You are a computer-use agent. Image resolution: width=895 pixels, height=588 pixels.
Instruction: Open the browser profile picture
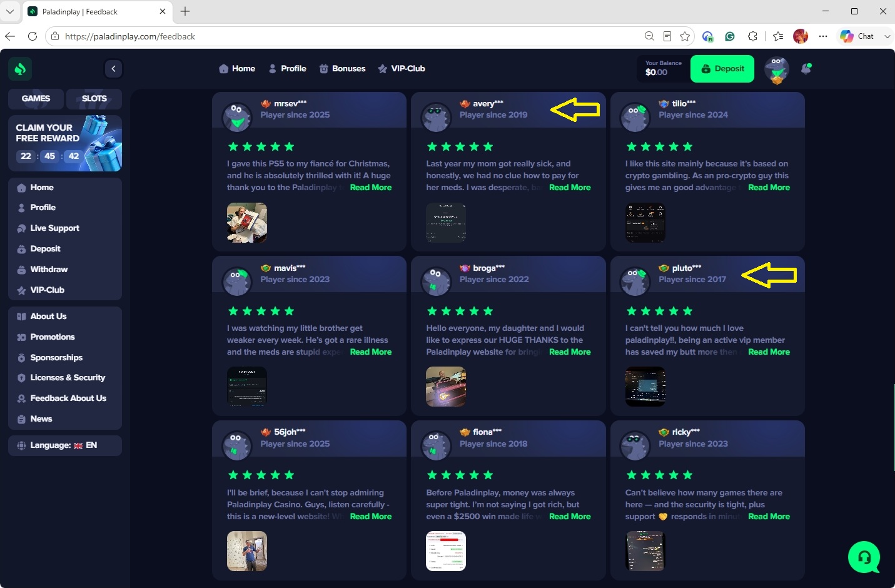coord(801,36)
